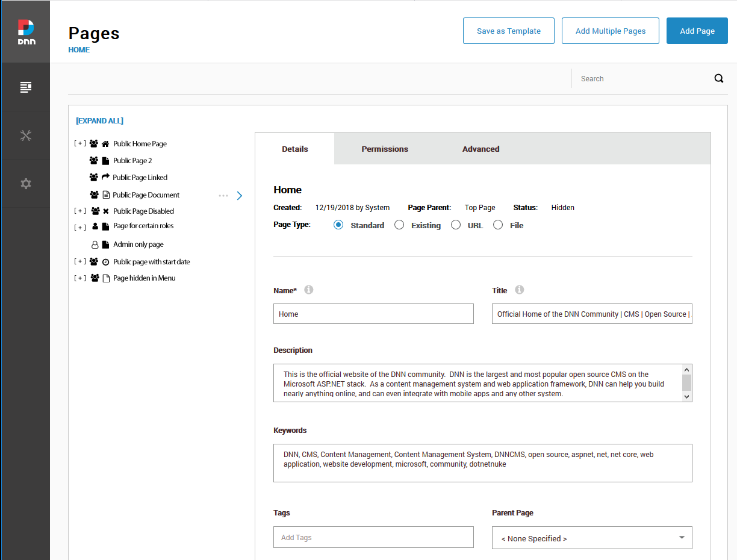This screenshot has width=737, height=560.
Task: Open the three-dots menu on Public Page Document
Action: tap(223, 196)
